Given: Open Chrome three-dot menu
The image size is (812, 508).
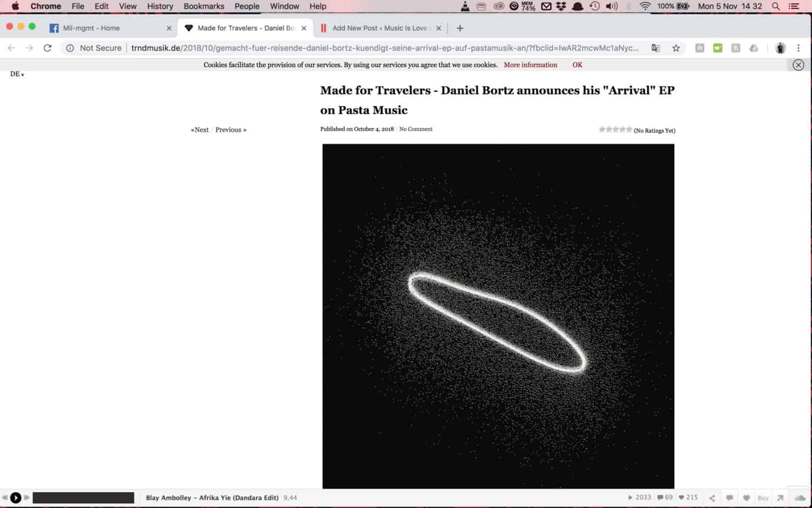Looking at the screenshot, I should coord(798,48).
